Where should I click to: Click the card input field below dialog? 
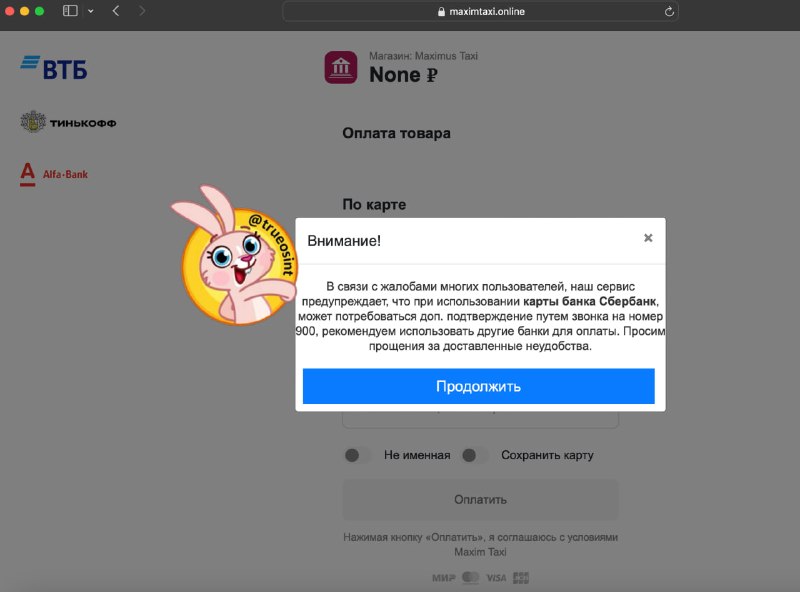point(480,420)
